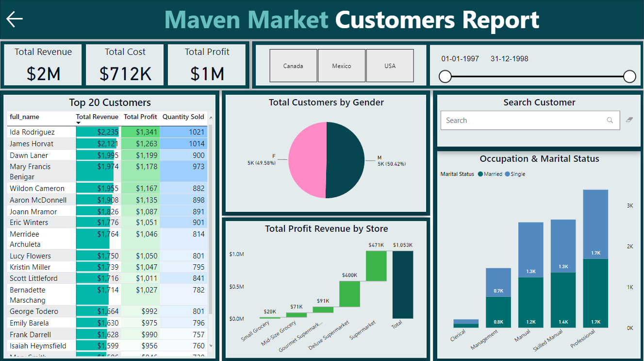Select Aaron McDonnell customer name
Viewport: 644px width, 361px height.
click(x=38, y=200)
